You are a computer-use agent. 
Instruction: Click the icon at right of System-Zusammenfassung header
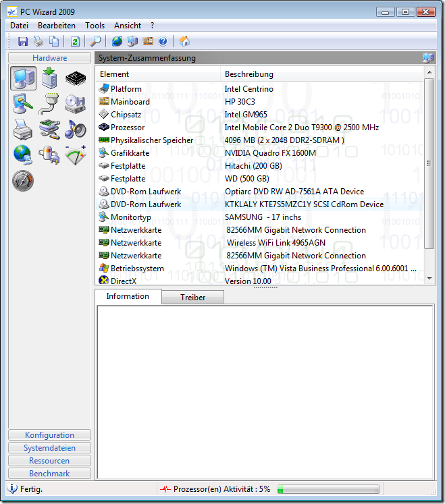pyautogui.click(x=428, y=58)
